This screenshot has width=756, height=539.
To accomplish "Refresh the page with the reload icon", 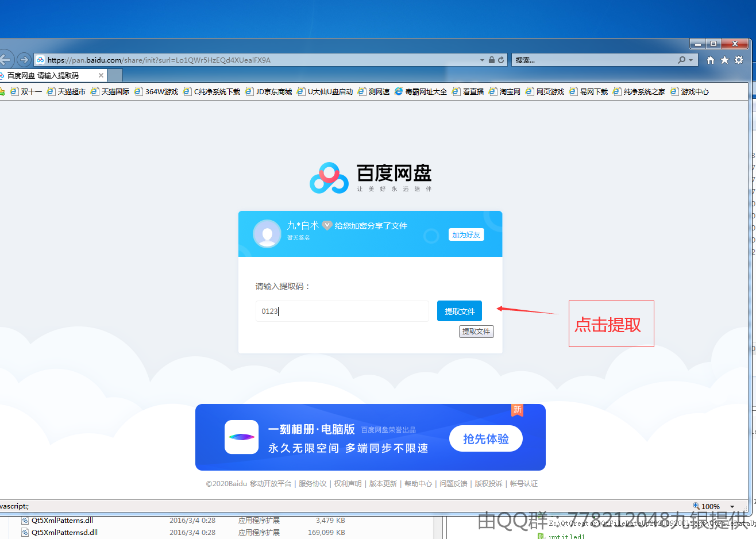I will click(501, 60).
